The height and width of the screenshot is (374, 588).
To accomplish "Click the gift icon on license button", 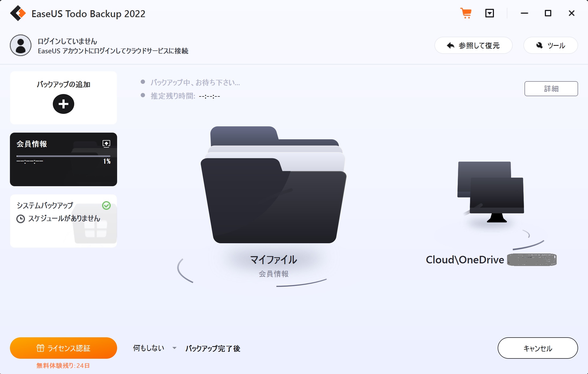I will 40,348.
